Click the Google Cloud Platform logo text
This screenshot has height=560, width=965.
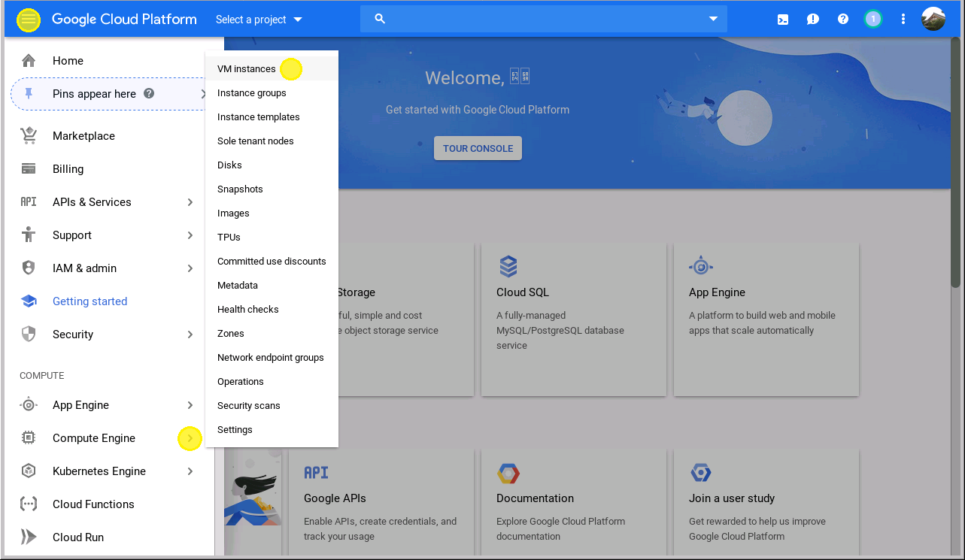[124, 20]
